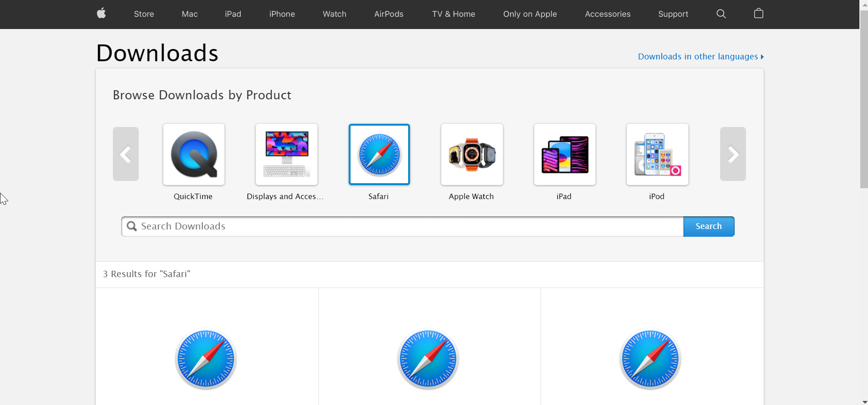
Task: Click the Safari label under carousel icon
Action: (378, 196)
